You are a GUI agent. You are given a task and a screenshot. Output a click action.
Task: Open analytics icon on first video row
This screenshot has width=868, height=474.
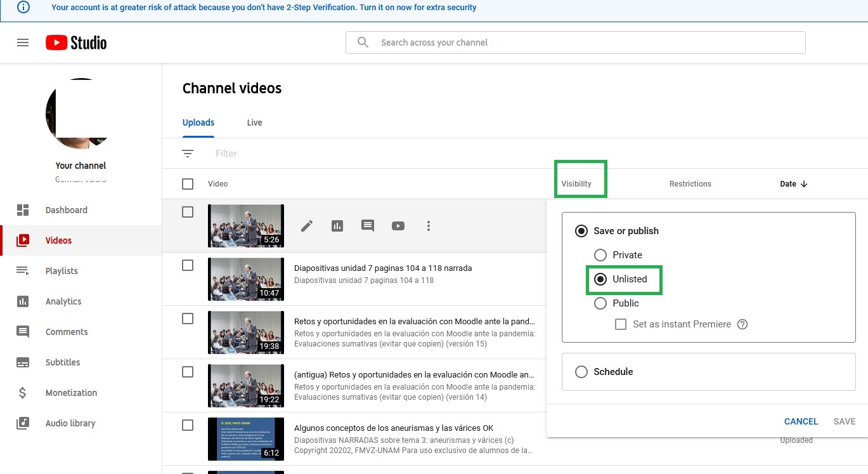pyautogui.click(x=337, y=226)
